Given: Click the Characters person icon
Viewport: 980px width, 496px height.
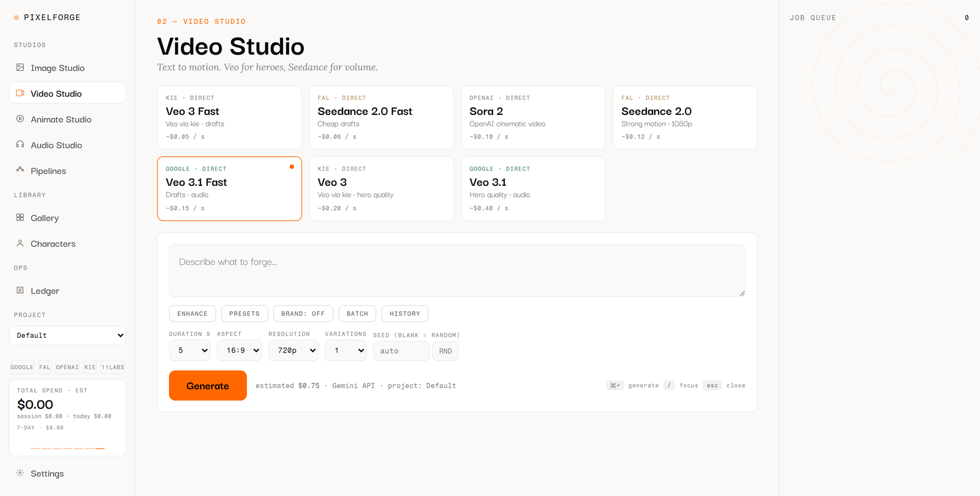Looking at the screenshot, I should pos(20,243).
